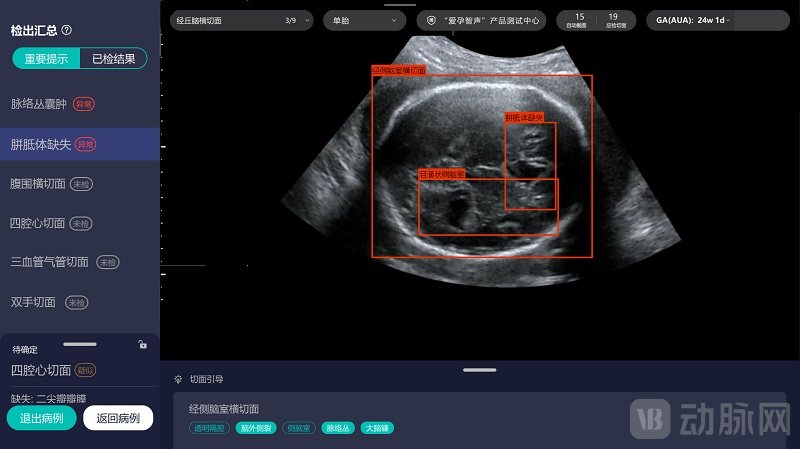Image resolution: width=800 pixels, height=449 pixels.
Task: Click the 未检 badge beside 双手切面
Action: click(x=76, y=302)
